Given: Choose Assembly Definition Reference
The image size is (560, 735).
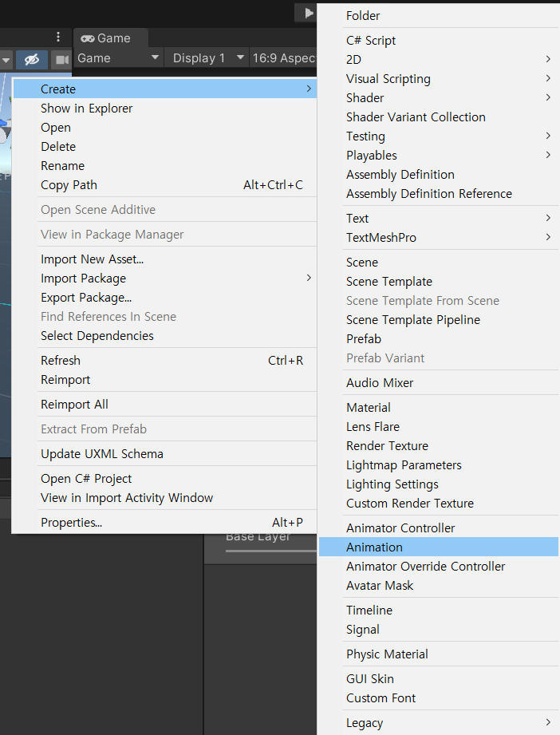Looking at the screenshot, I should [x=439, y=194].
